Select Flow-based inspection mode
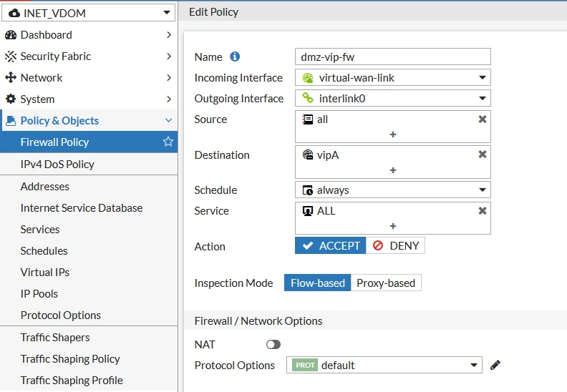The width and height of the screenshot is (567, 392). coord(317,283)
